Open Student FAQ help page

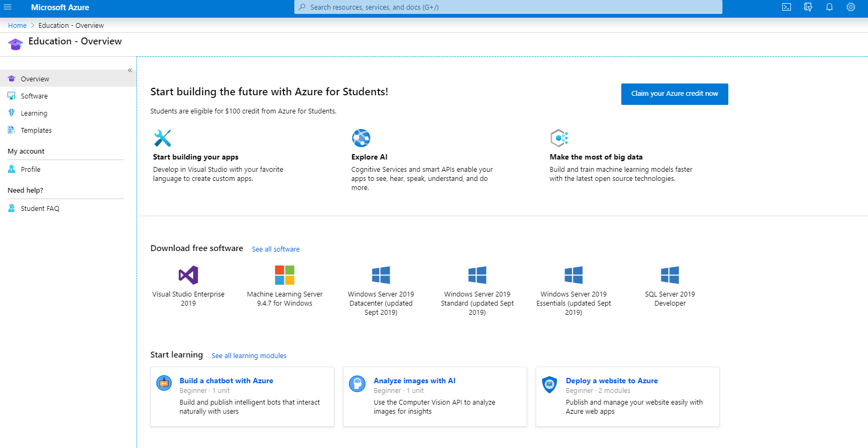click(x=40, y=209)
